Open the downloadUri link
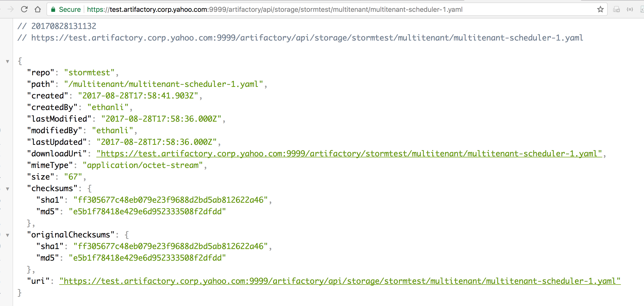644x306 pixels. coord(349,153)
